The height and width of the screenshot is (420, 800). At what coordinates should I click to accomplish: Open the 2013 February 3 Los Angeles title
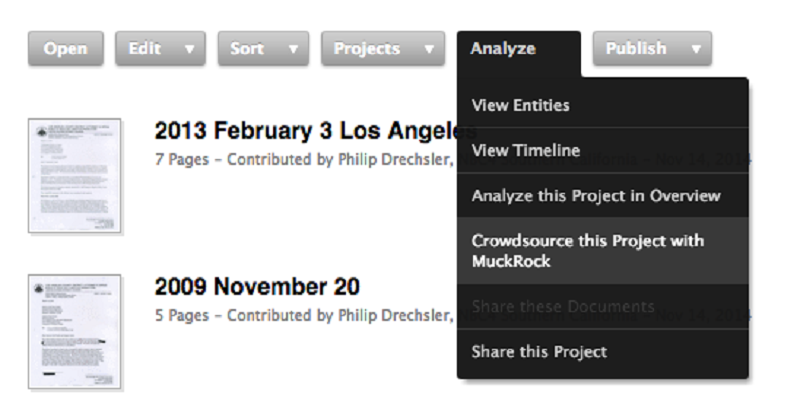click(315, 131)
